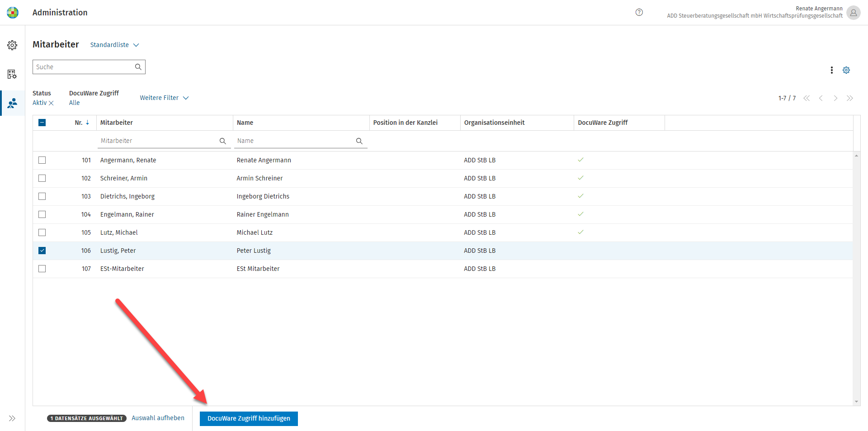Remove the Aktiv status filter
The width and height of the screenshot is (868, 431).
coord(51,103)
